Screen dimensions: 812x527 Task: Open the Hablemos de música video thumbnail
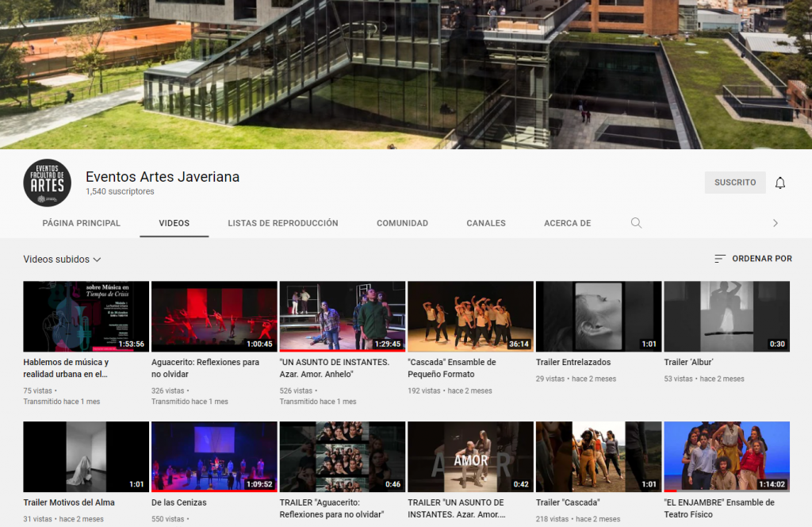pyautogui.click(x=86, y=317)
